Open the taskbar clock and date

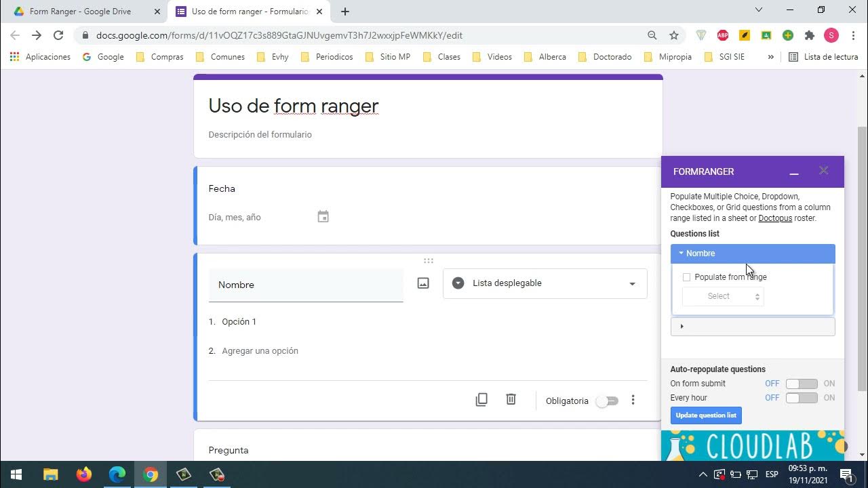pos(808,474)
